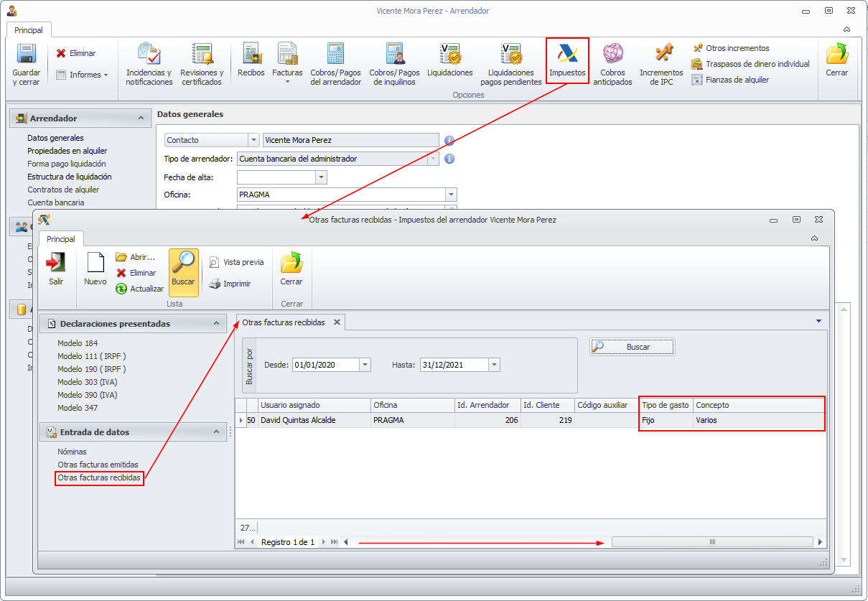
Task: Click Otros incrementos
Action: coord(730,48)
